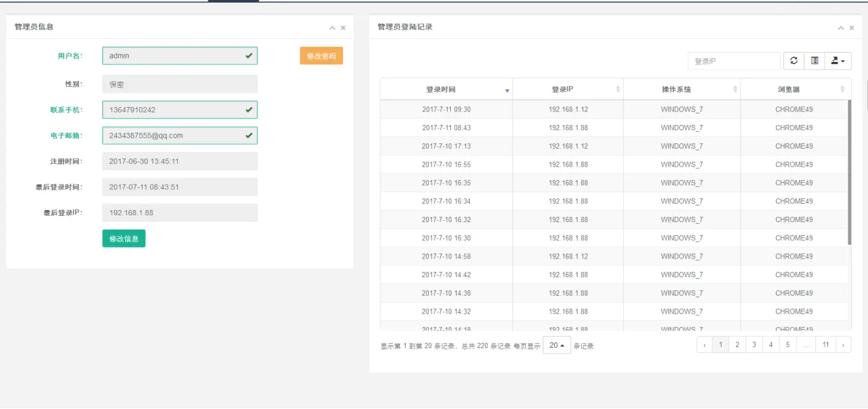Click CHROME49 in the 17:13 row

pyautogui.click(x=794, y=146)
